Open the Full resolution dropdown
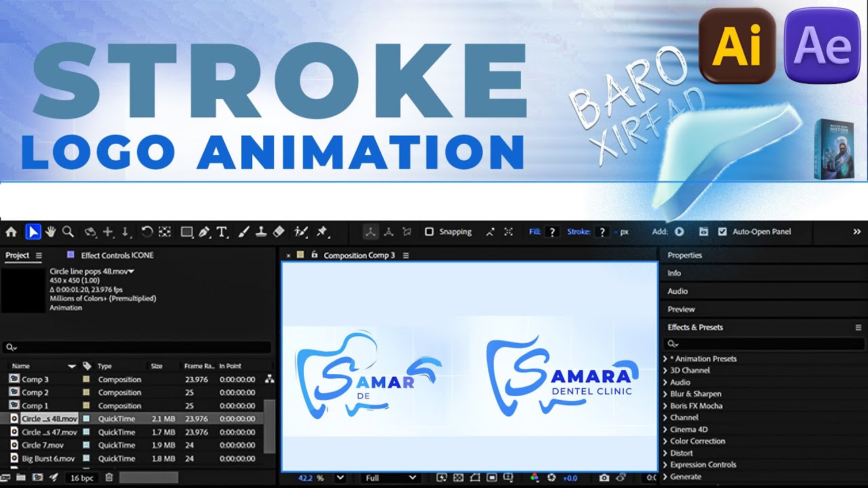868x488 pixels. click(390, 478)
